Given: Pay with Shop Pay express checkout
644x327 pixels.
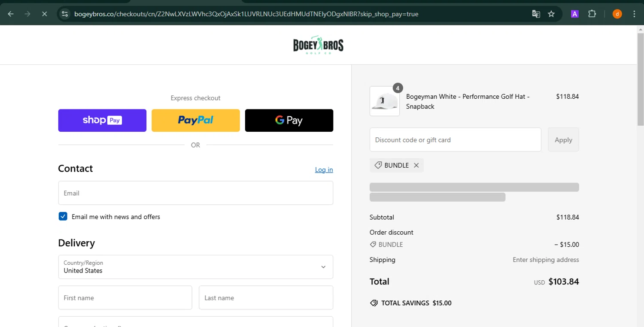Looking at the screenshot, I should tap(102, 120).
